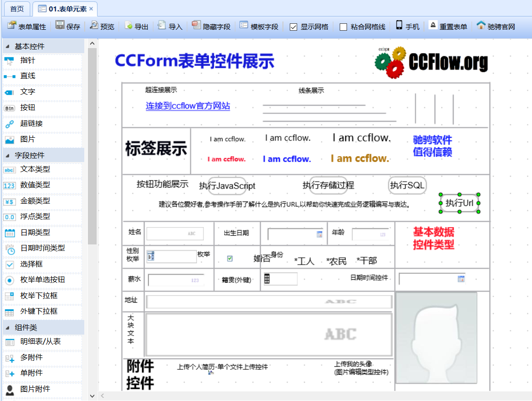The height and width of the screenshot is (401, 532).
Task: Click the 执行存储过程 button
Action: (328, 185)
